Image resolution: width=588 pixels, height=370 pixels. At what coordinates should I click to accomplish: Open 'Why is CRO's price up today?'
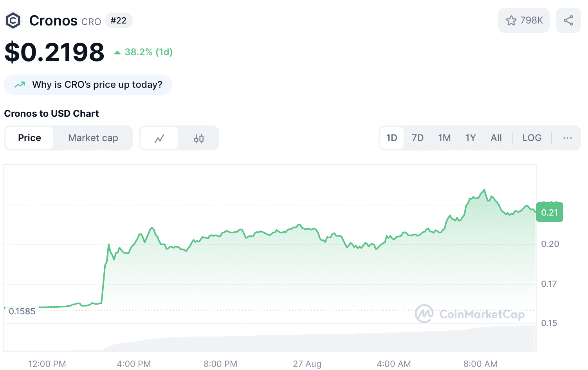click(88, 84)
